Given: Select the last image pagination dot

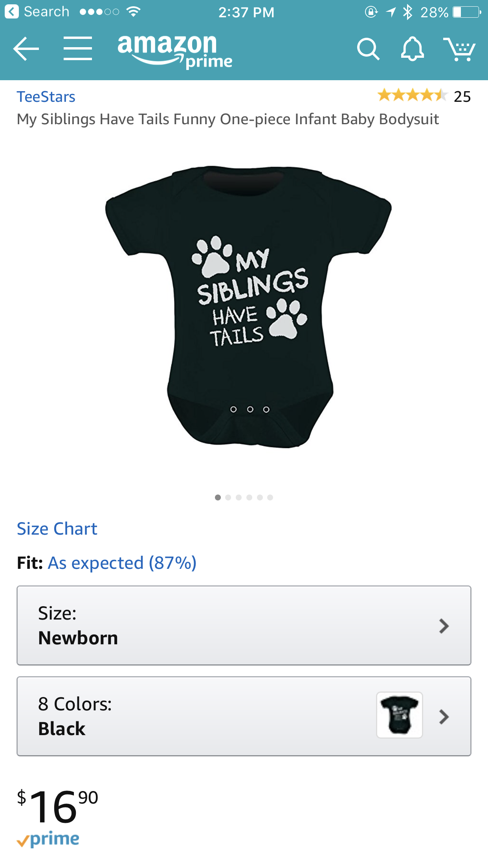Looking at the screenshot, I should 270,497.
